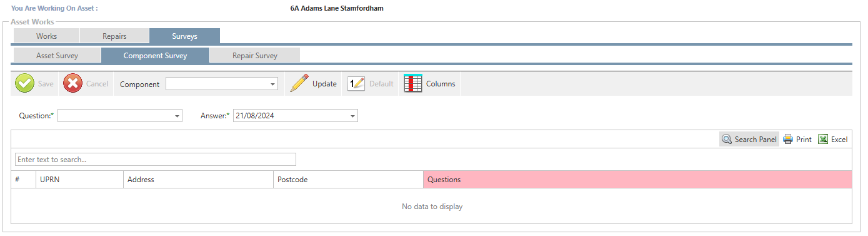Click the Update button label

tap(324, 84)
